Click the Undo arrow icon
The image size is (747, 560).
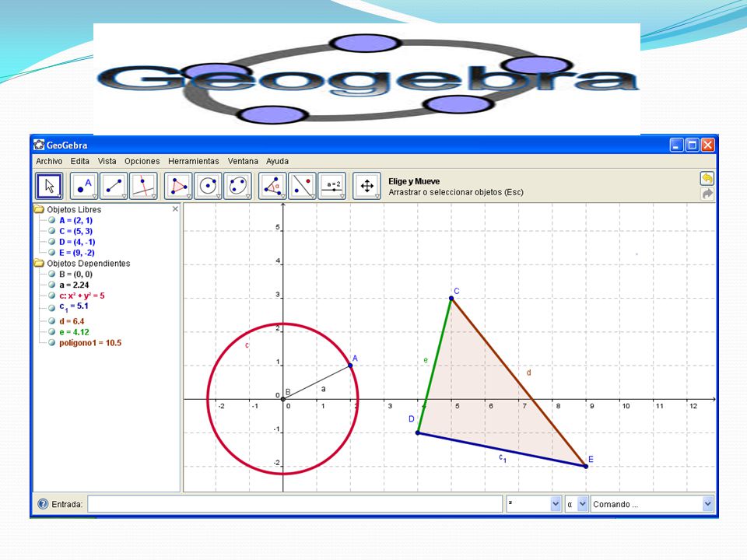[x=707, y=179]
